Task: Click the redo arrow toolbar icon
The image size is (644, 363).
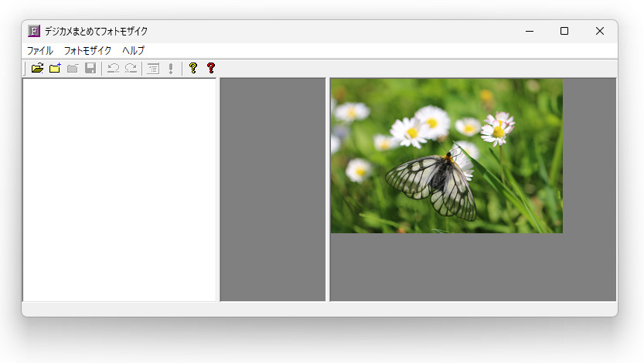Action: coord(131,68)
